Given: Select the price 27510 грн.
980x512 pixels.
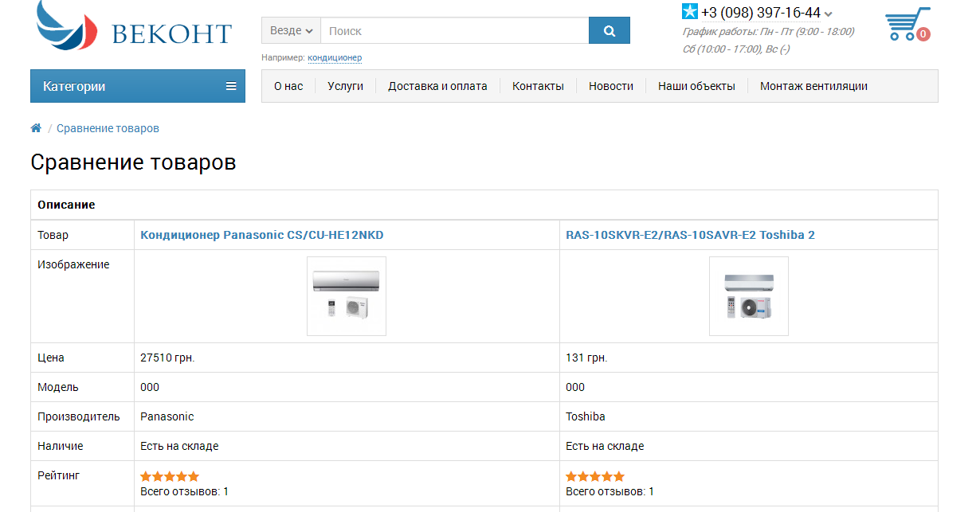Looking at the screenshot, I should pyautogui.click(x=167, y=358).
